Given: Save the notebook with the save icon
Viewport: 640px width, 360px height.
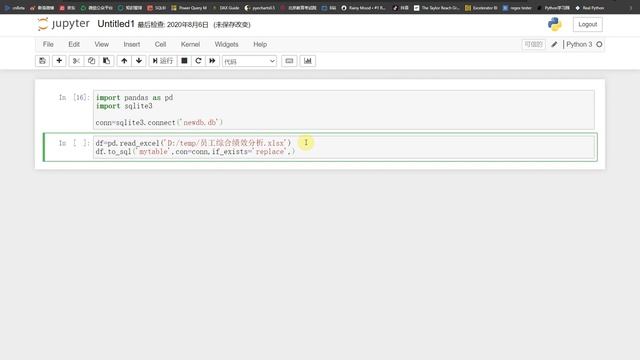Looking at the screenshot, I should click(42, 61).
